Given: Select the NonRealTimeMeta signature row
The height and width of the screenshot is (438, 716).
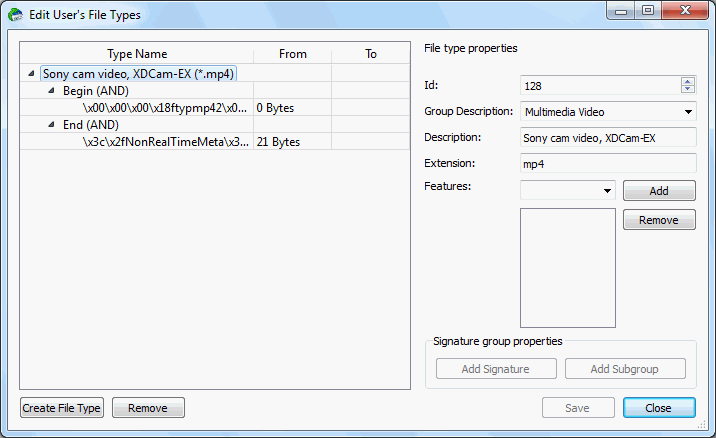Looking at the screenshot, I should coord(215,142).
